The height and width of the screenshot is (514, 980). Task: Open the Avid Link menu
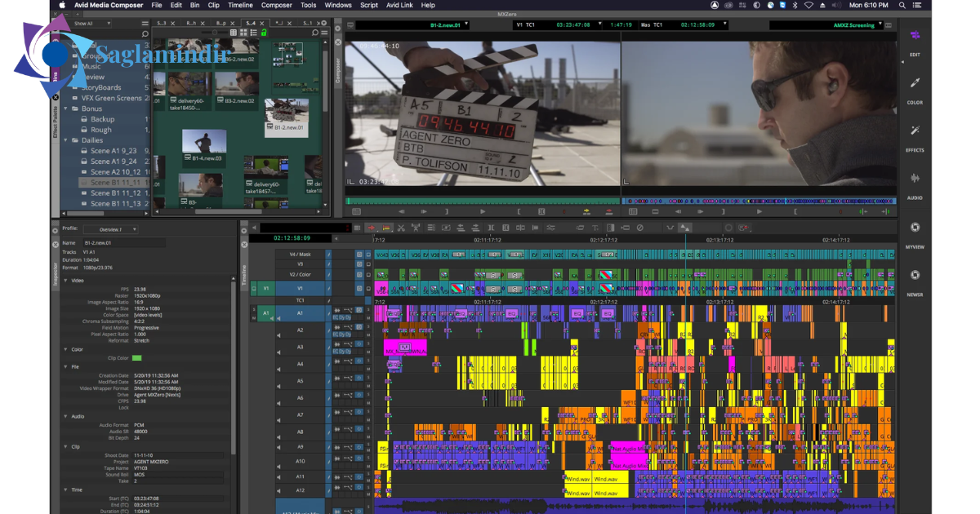tap(399, 5)
